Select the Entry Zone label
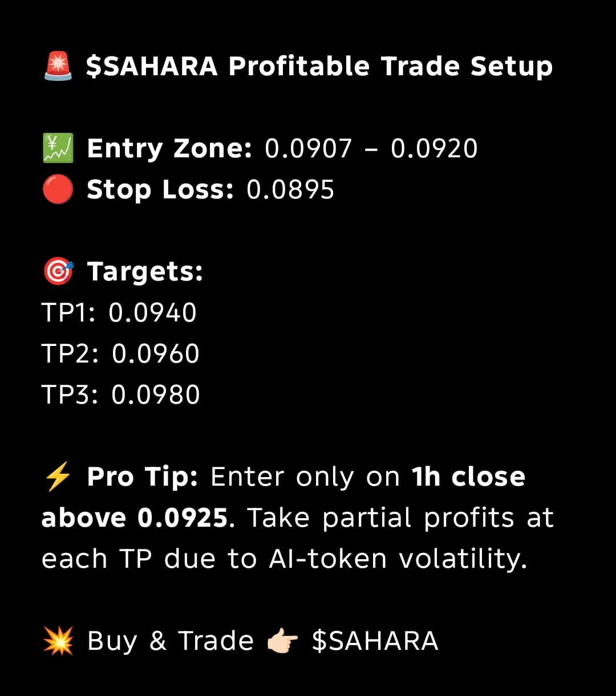Viewport: 616px width, 696px height. click(x=169, y=149)
